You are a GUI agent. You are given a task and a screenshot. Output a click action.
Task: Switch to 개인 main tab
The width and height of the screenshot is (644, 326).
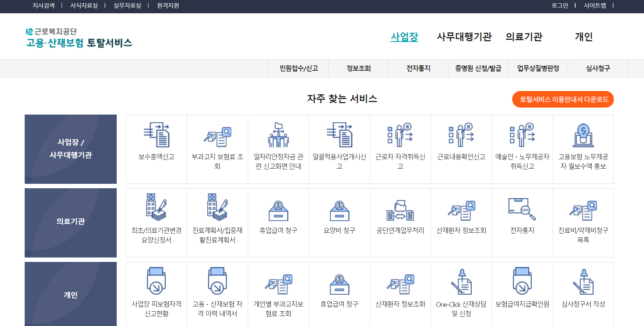(x=584, y=37)
